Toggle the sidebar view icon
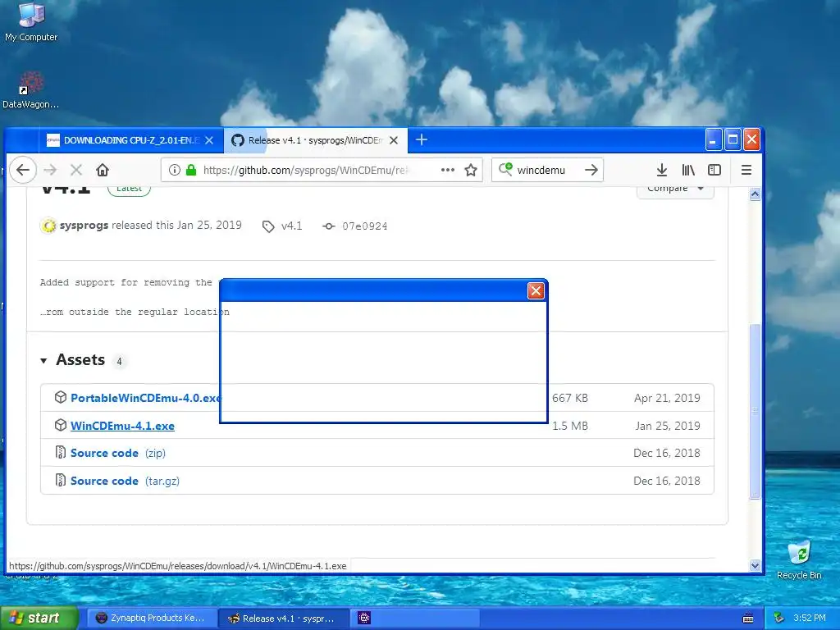The width and height of the screenshot is (840, 630). pyautogui.click(x=714, y=171)
